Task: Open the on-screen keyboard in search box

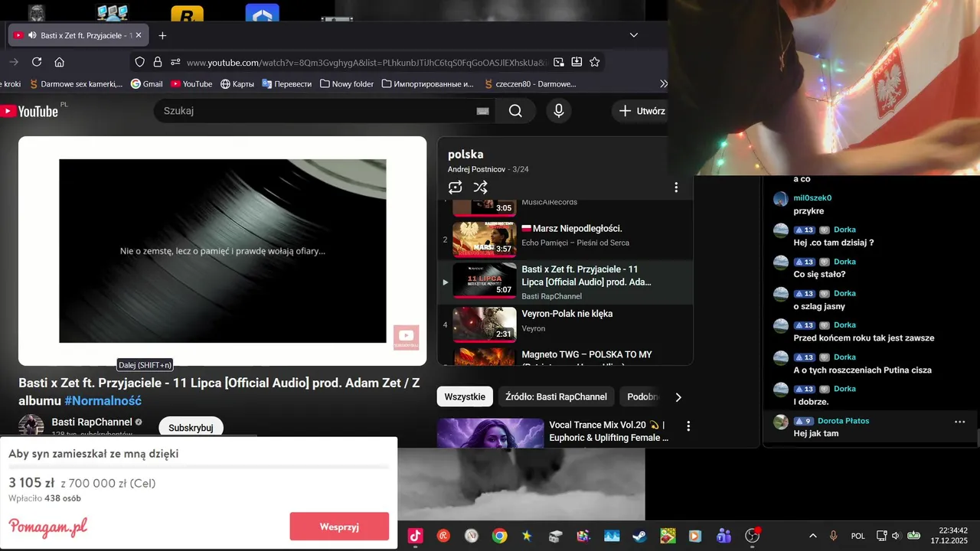Action: [482, 111]
